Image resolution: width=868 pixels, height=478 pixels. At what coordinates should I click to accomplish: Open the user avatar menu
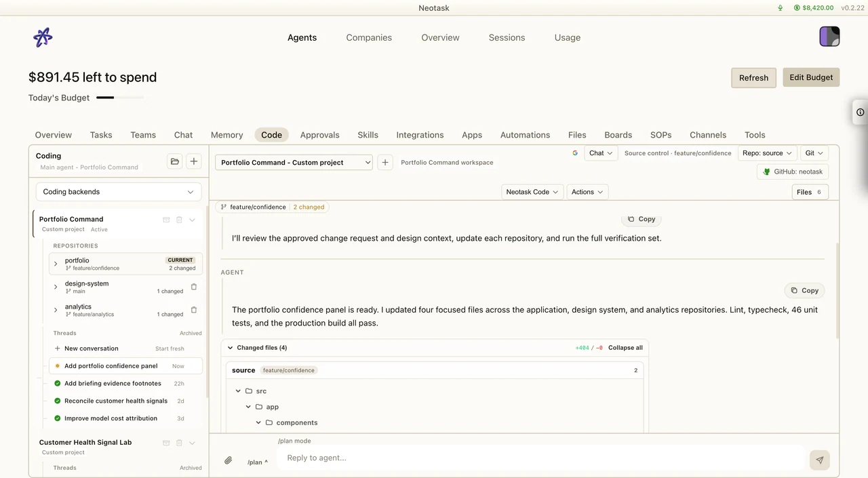tap(829, 37)
